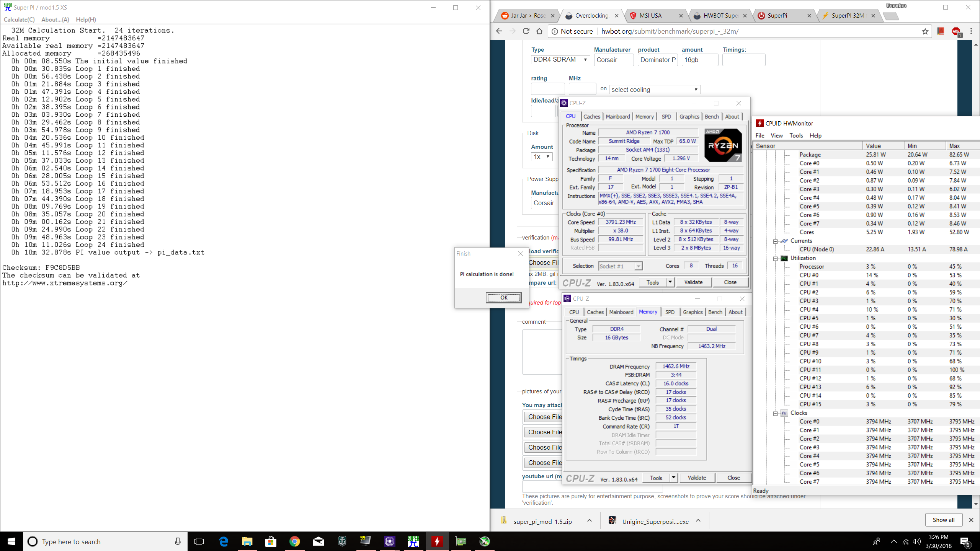Click OK in the Finish dialog
This screenshot has width=980, height=551.
click(504, 298)
